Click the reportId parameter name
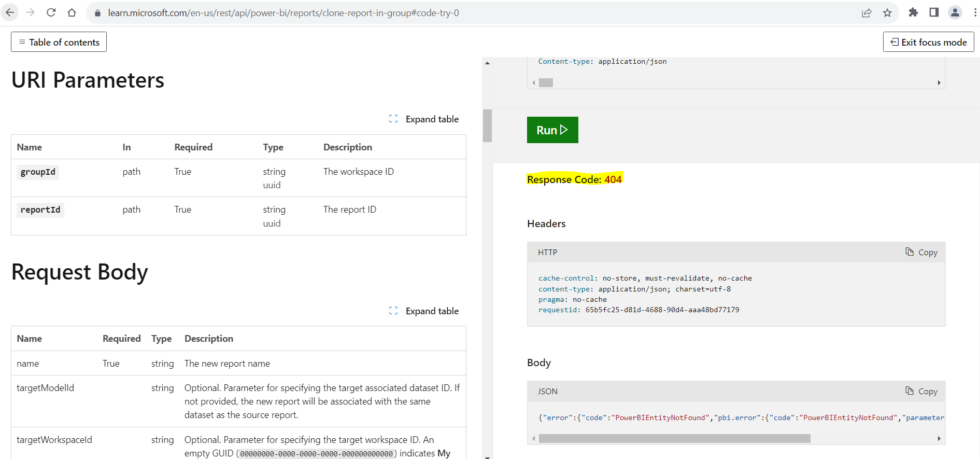 40,210
